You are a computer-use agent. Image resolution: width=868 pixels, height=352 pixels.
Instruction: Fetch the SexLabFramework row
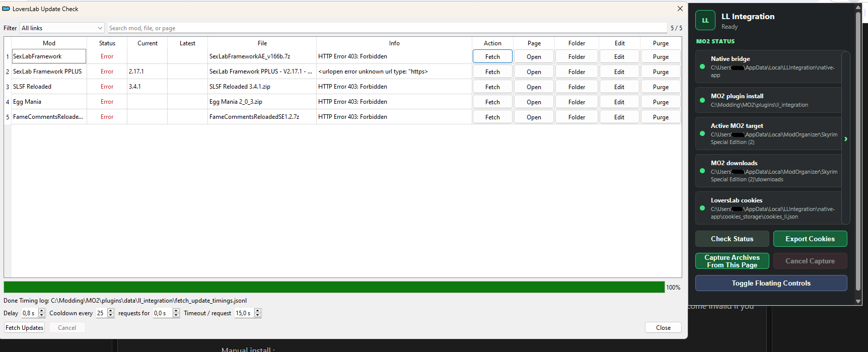click(492, 56)
